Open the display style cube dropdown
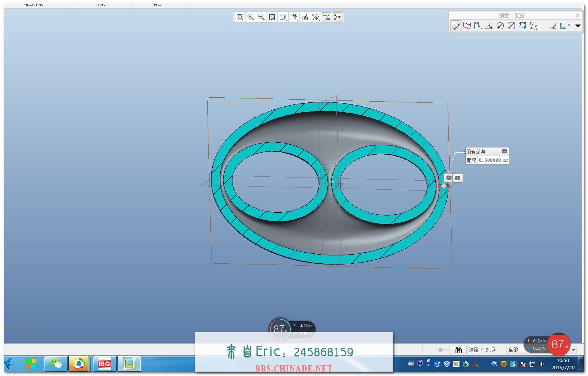Viewport: 588px width, 376px height. [283, 17]
